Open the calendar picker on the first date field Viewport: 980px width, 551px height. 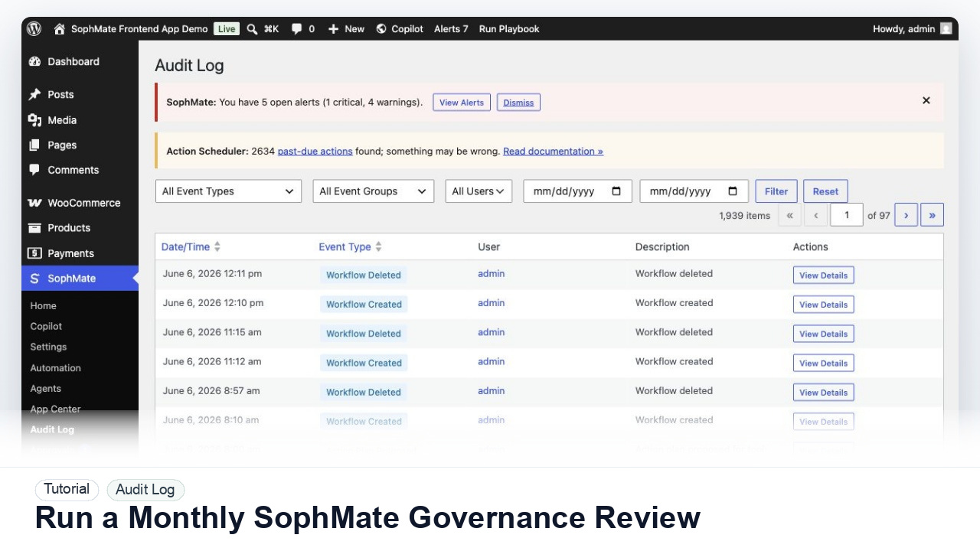point(616,191)
